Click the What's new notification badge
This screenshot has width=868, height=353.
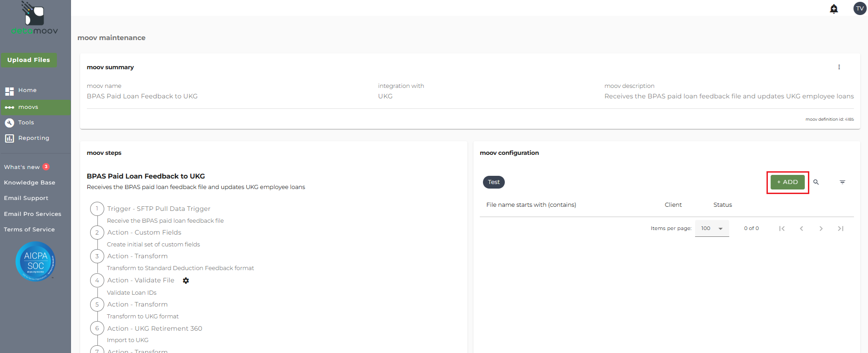pos(46,167)
